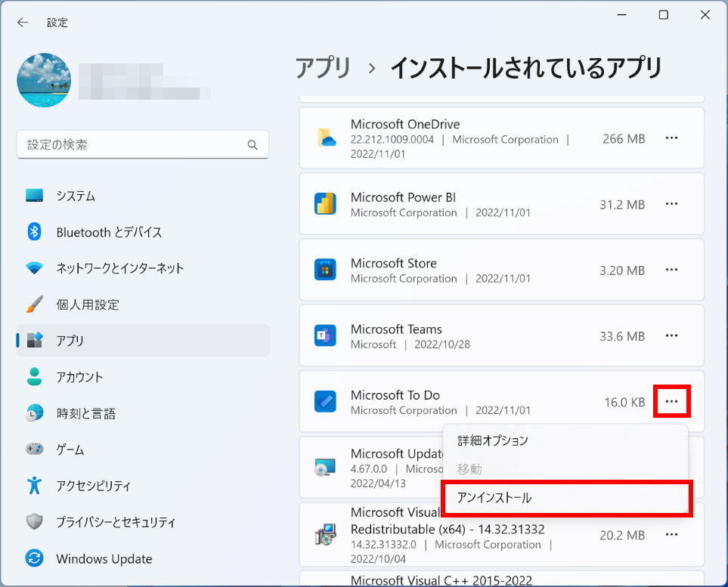Click the アカウント person icon
Screen dimensions: 728x587
tap(34, 376)
